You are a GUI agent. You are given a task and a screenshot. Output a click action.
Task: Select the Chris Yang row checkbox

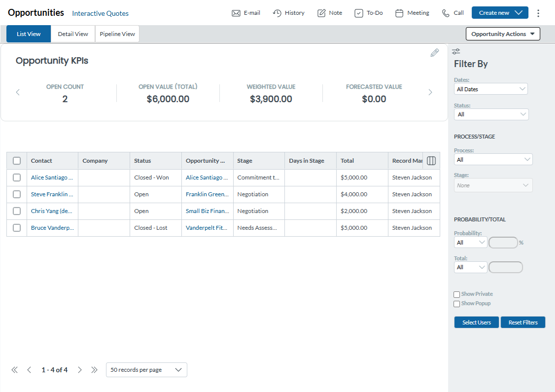(17, 211)
